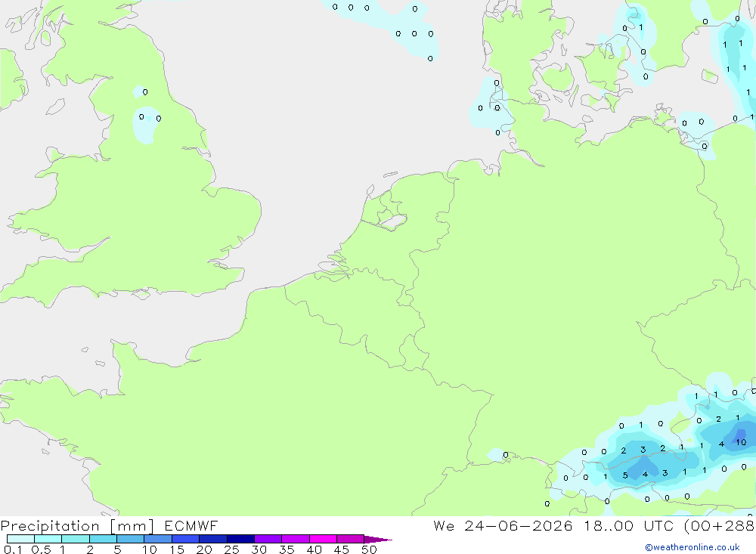Viewport: 756px width, 554px height.
Task: Click the '25' legend scale label
Action: click(231, 549)
